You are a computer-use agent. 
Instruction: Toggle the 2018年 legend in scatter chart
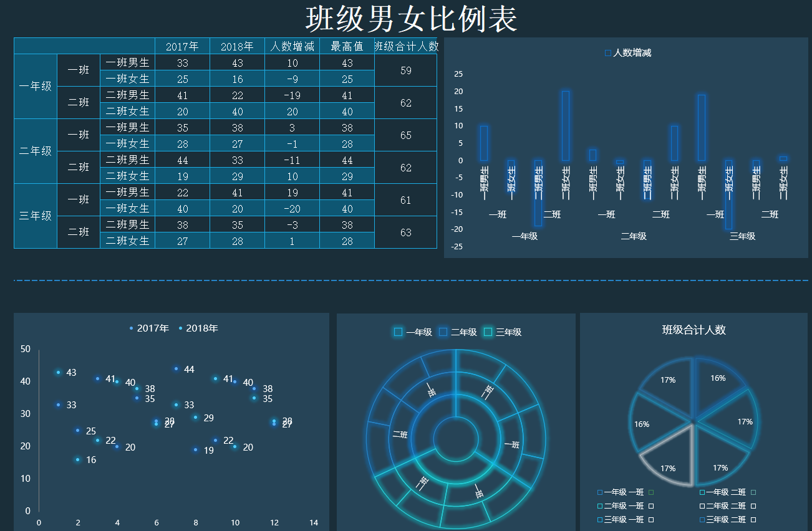pyautogui.click(x=198, y=328)
